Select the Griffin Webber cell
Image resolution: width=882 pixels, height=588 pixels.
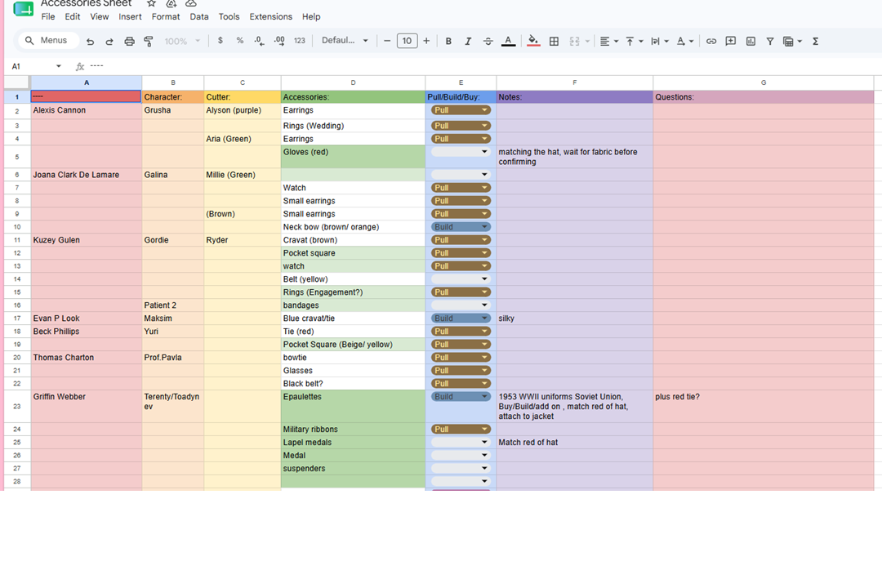click(x=86, y=406)
